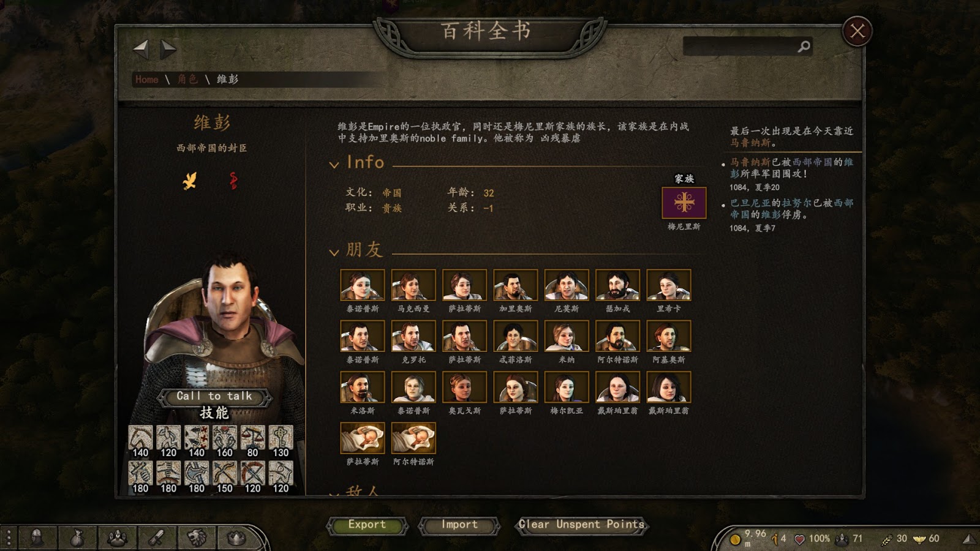The width and height of the screenshot is (980, 551).
Task: Collapse the Info section
Action: [334, 164]
